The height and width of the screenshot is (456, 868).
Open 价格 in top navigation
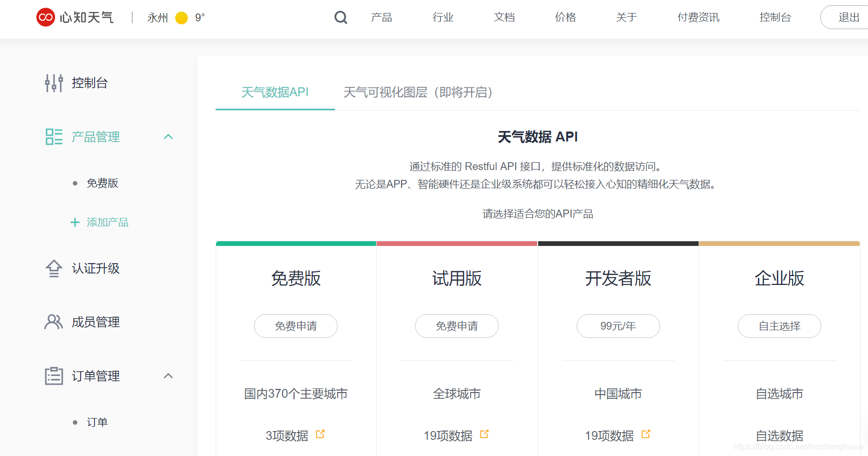[x=565, y=18]
